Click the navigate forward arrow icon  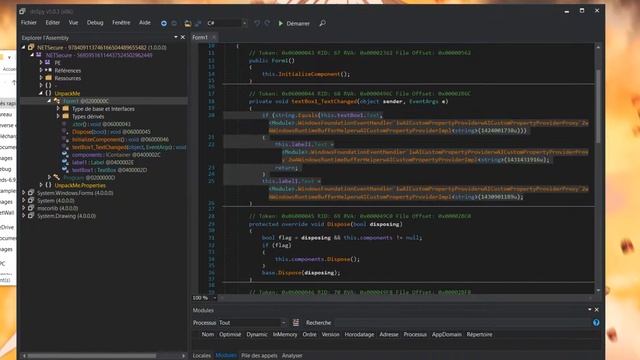pos(174,23)
